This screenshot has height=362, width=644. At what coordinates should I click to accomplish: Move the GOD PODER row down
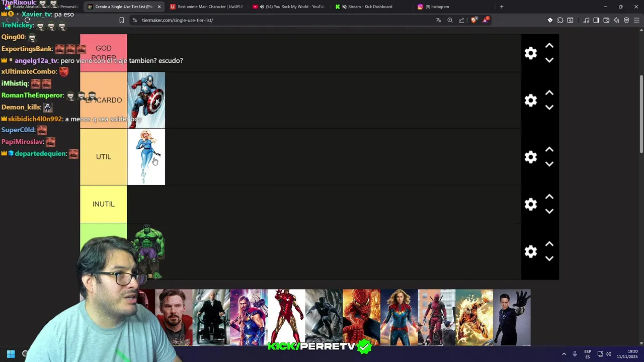pos(549,60)
